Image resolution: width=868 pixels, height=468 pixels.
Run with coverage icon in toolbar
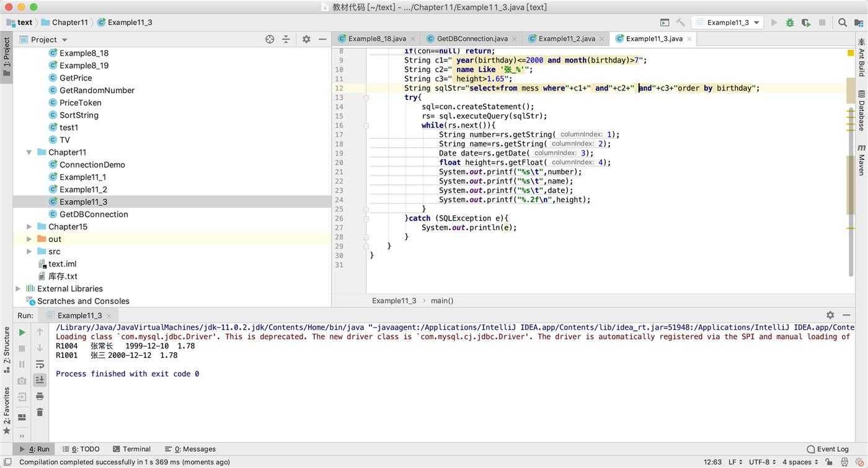coord(806,22)
